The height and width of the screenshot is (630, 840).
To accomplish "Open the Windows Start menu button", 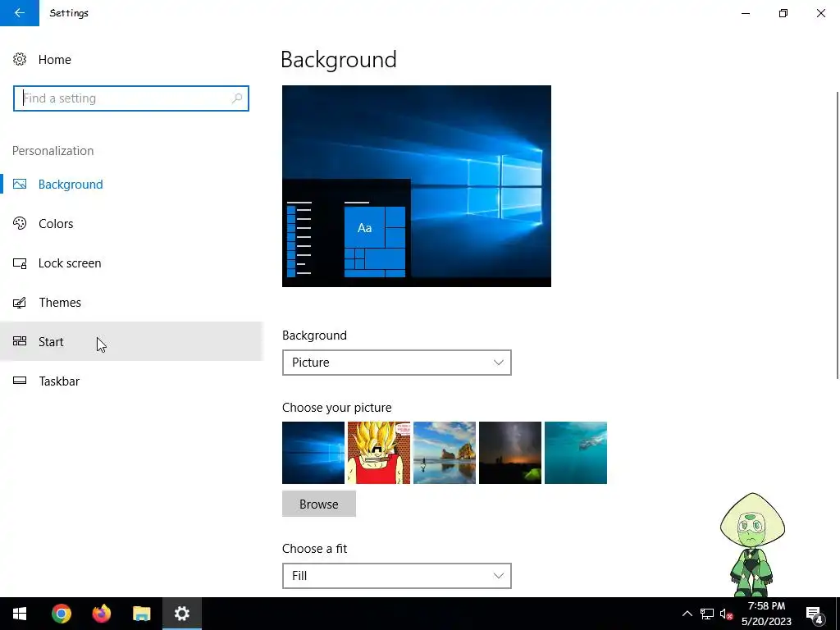I will pos(20,614).
